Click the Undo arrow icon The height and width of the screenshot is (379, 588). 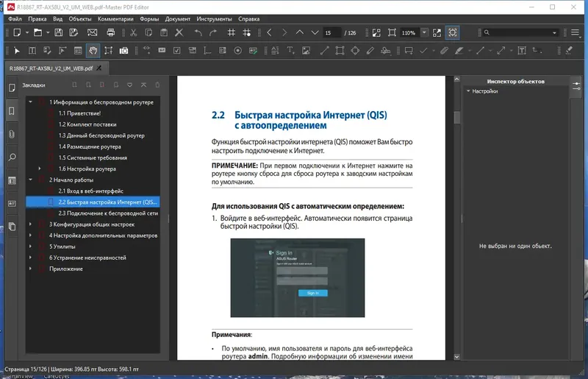(198, 32)
